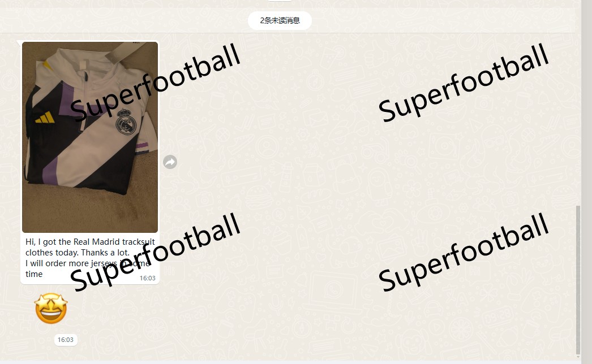592x364 pixels.
Task: Click the top-right Superfootball watermark
Action: coord(464,83)
